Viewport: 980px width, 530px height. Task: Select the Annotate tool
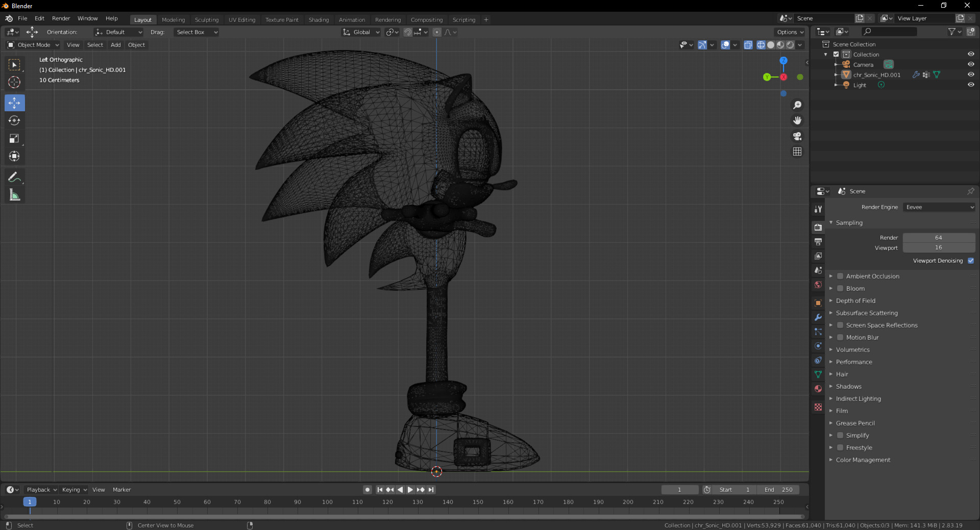14,176
